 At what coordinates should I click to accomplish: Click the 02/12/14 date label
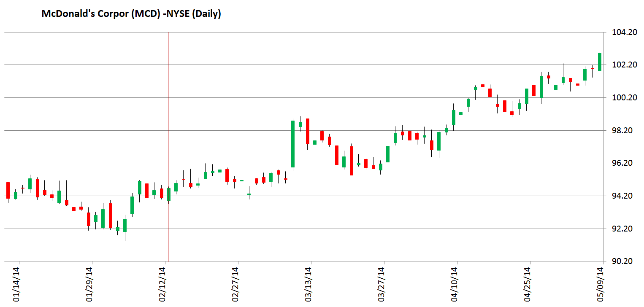163,284
